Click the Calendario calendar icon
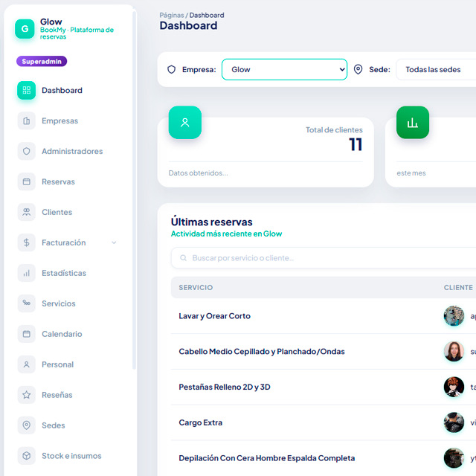Image resolution: width=476 pixels, height=476 pixels. click(27, 334)
